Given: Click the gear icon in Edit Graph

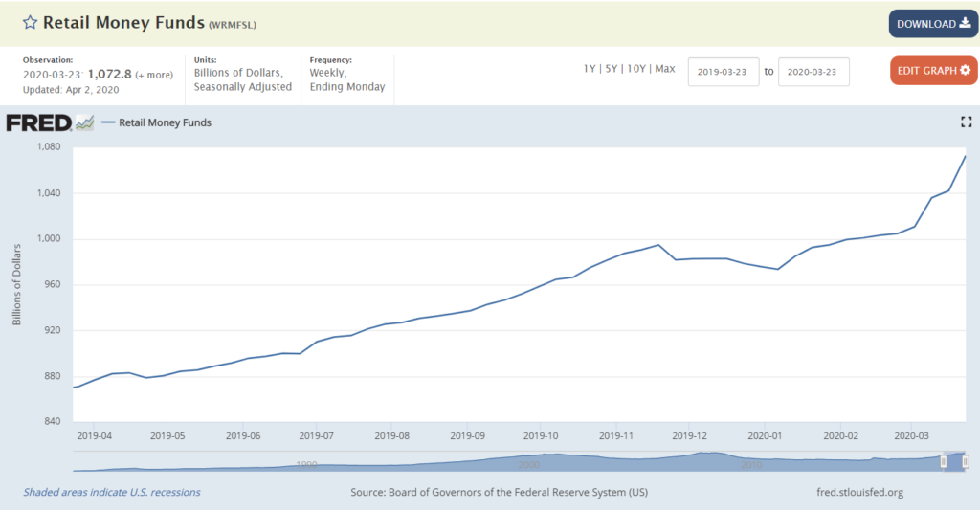Looking at the screenshot, I should coord(964,71).
